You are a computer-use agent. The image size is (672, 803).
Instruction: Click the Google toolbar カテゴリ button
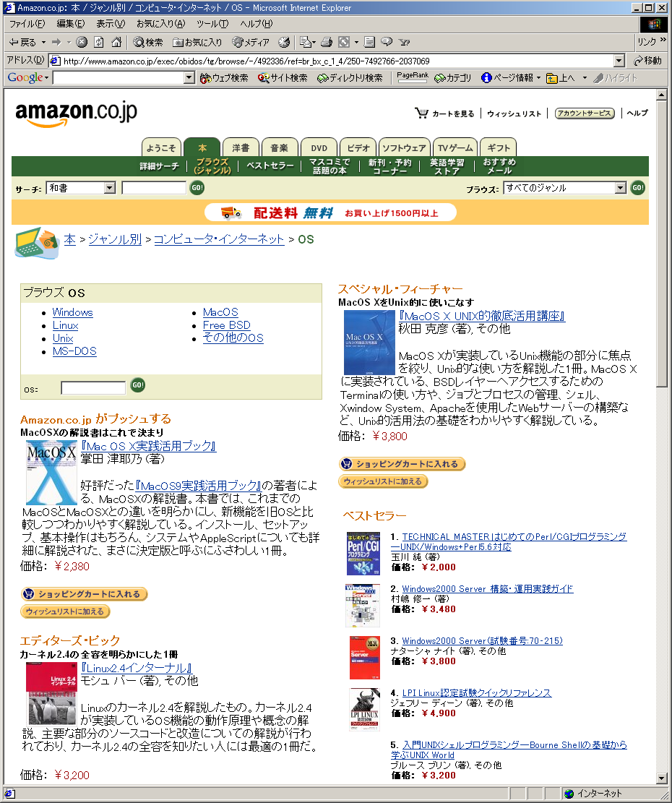453,78
